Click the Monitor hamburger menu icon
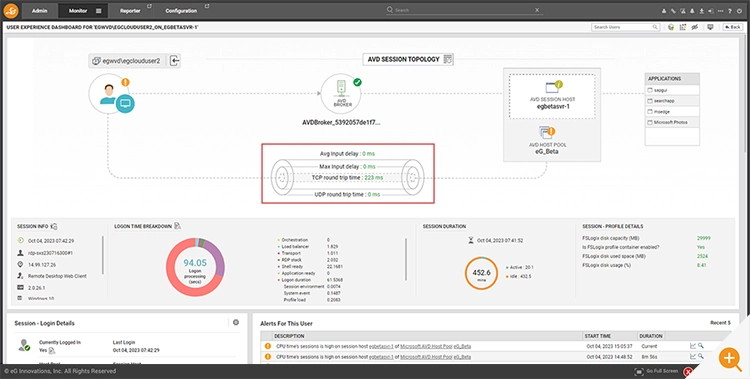750x379 pixels. (99, 11)
